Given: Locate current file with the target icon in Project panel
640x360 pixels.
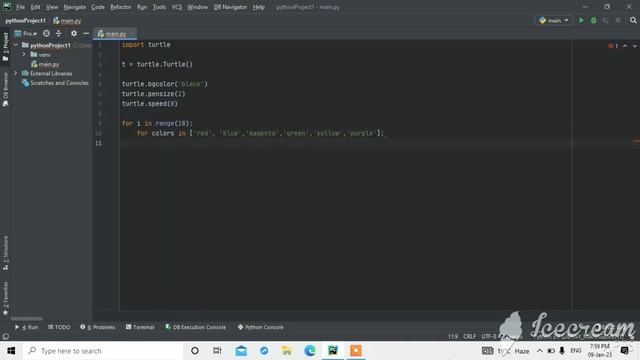Looking at the screenshot, I should [x=46, y=33].
